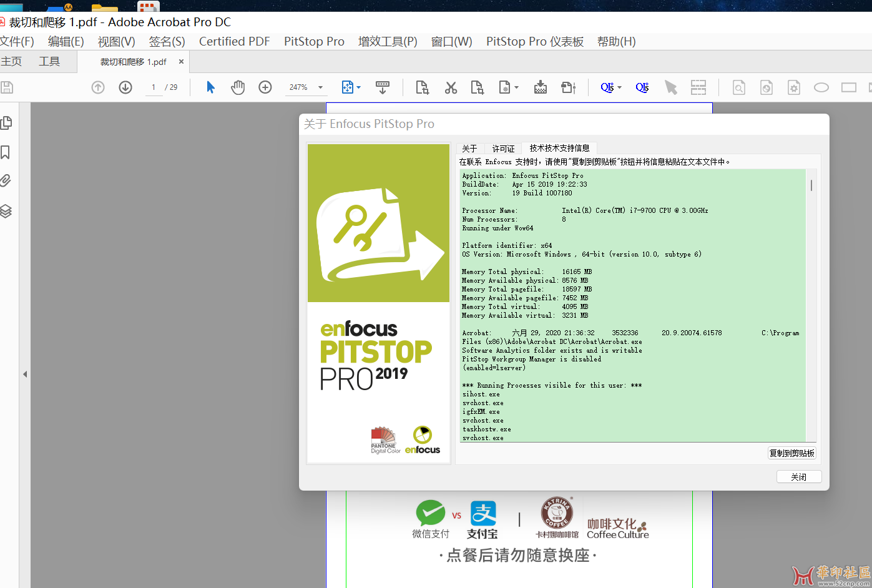Screen dimensions: 872x588
Task: Select the 技术技术支持信息 tab
Action: click(559, 148)
